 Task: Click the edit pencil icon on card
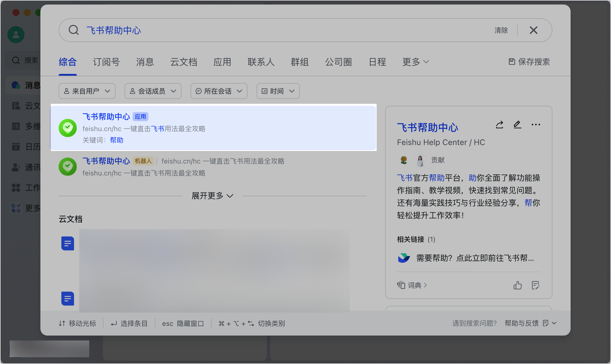517,125
